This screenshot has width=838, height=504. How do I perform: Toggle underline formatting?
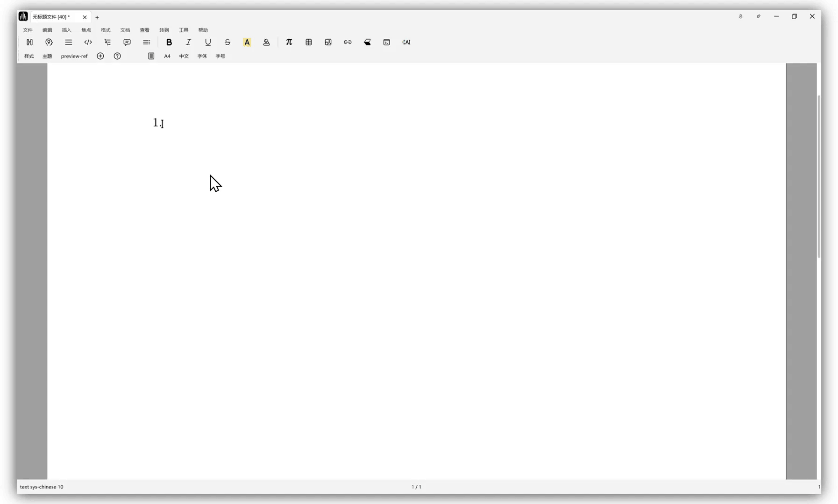[208, 42]
